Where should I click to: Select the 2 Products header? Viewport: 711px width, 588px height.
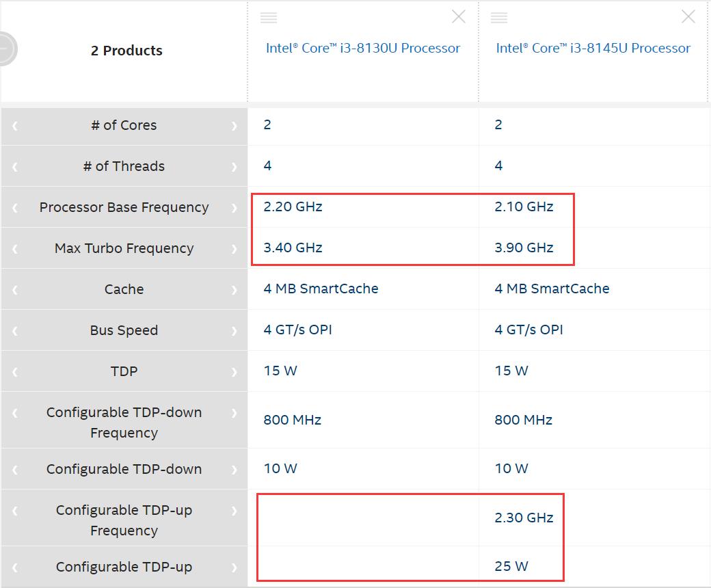pos(126,50)
